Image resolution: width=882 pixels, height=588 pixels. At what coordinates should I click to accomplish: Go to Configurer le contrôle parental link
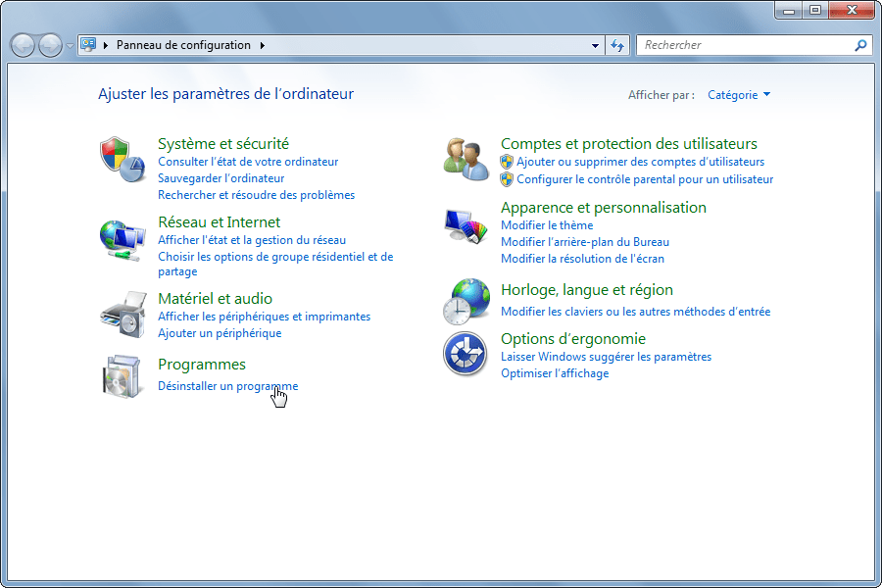click(x=645, y=179)
